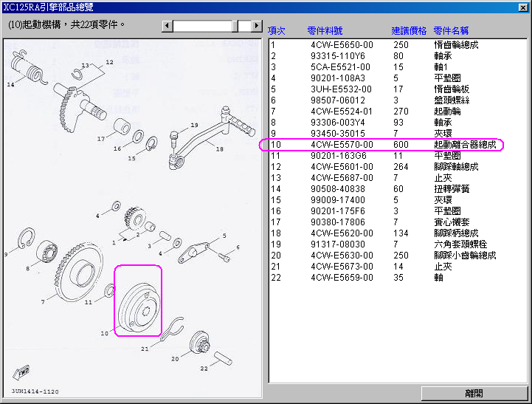Click the circlip part 15 in diagram
The image size is (532, 404).
point(151,143)
